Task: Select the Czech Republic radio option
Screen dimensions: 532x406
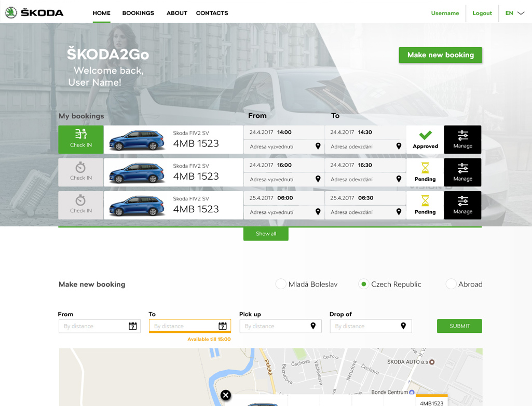Action: pos(363,284)
